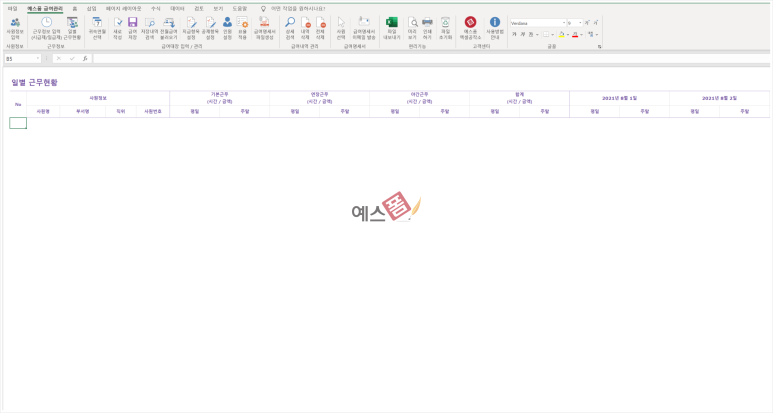Open 인원 설정 person icon

pos(227,22)
